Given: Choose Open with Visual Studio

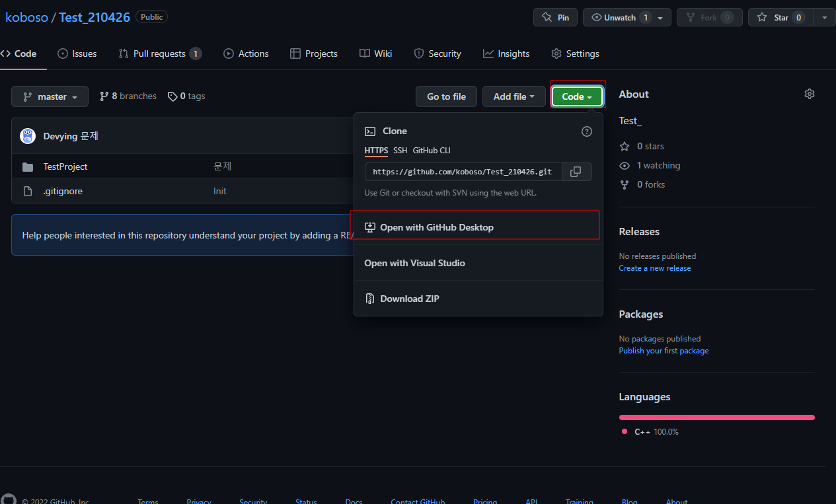Looking at the screenshot, I should (x=478, y=263).
